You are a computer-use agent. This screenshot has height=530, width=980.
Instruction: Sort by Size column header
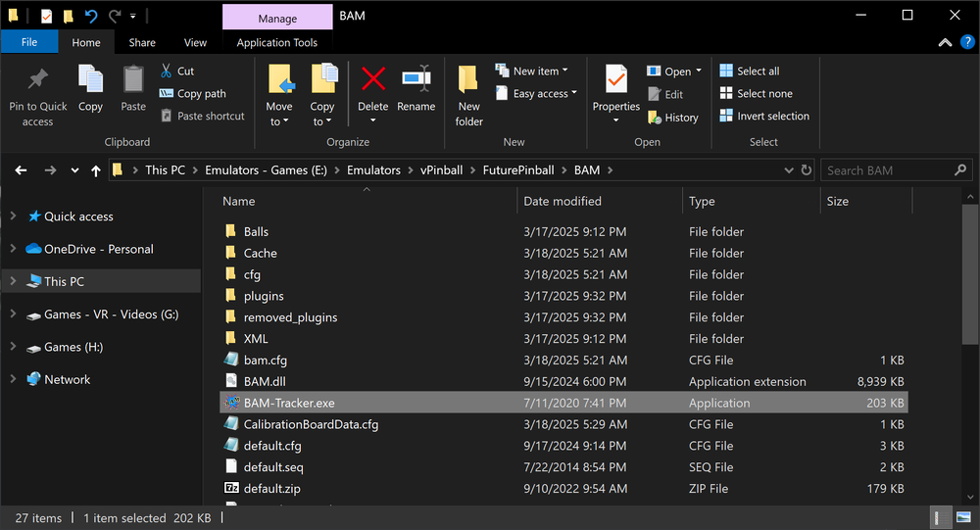[838, 201]
